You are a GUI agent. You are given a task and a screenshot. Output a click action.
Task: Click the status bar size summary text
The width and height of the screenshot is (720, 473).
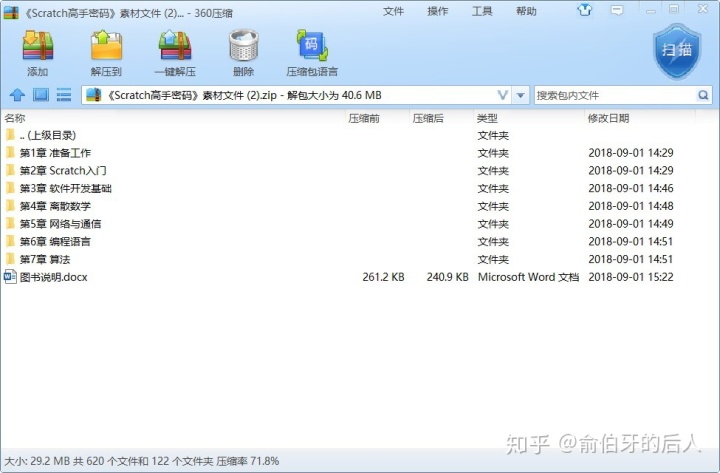click(141, 461)
